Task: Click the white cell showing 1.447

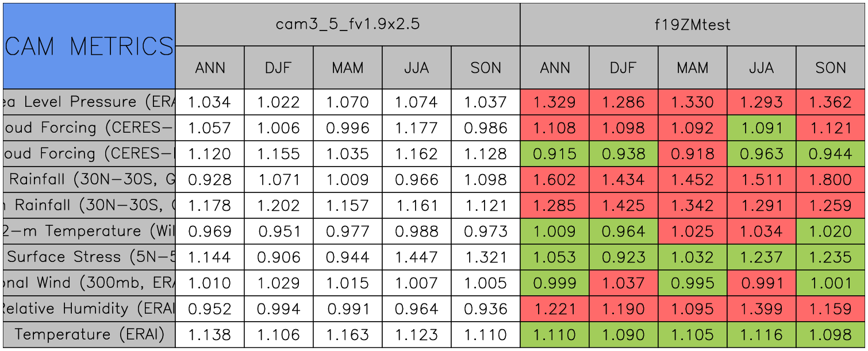Action: click(x=416, y=257)
